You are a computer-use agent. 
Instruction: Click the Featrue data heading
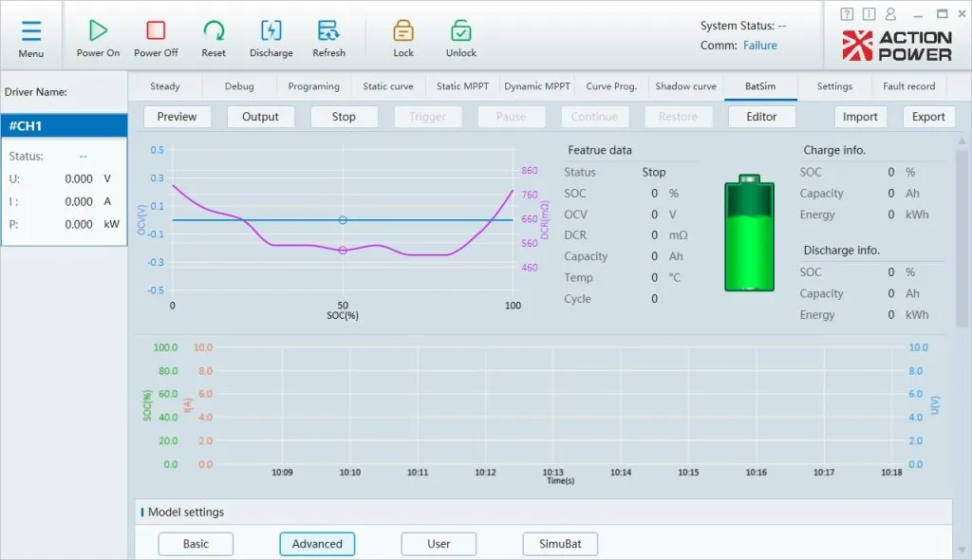click(600, 150)
